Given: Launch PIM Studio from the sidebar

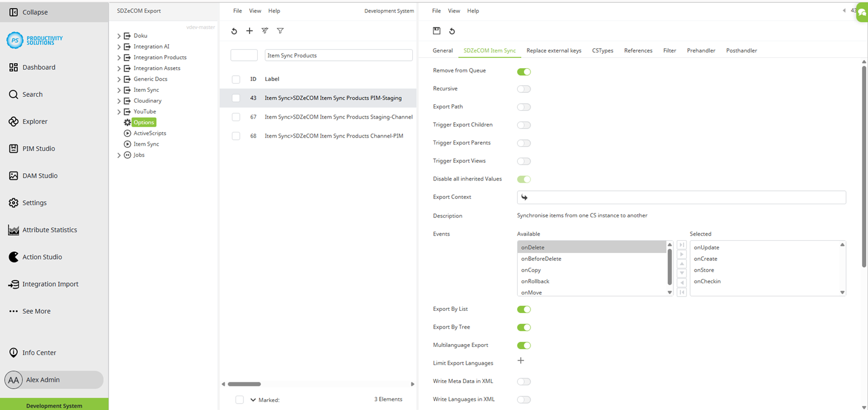Looking at the screenshot, I should coord(32,149).
